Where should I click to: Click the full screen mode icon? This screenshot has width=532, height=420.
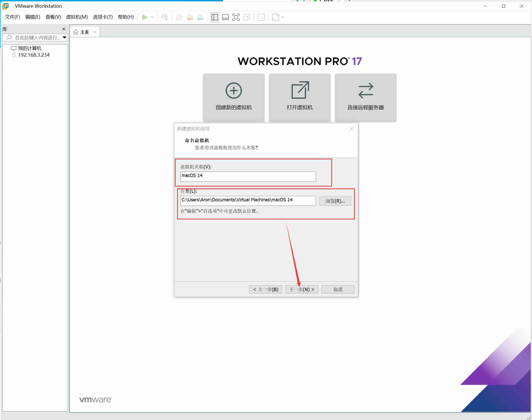point(236,17)
